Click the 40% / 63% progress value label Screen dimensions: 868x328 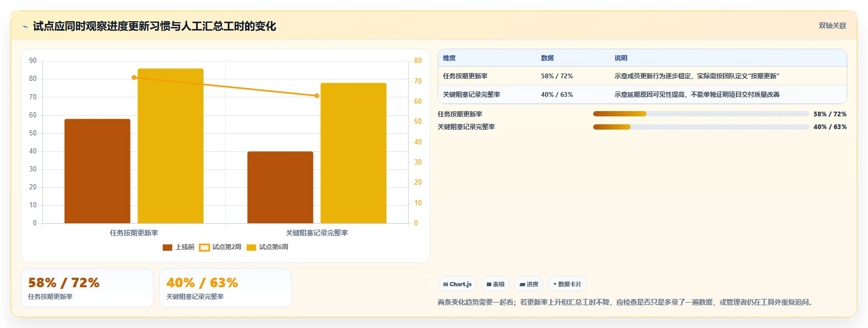pyautogui.click(x=830, y=127)
